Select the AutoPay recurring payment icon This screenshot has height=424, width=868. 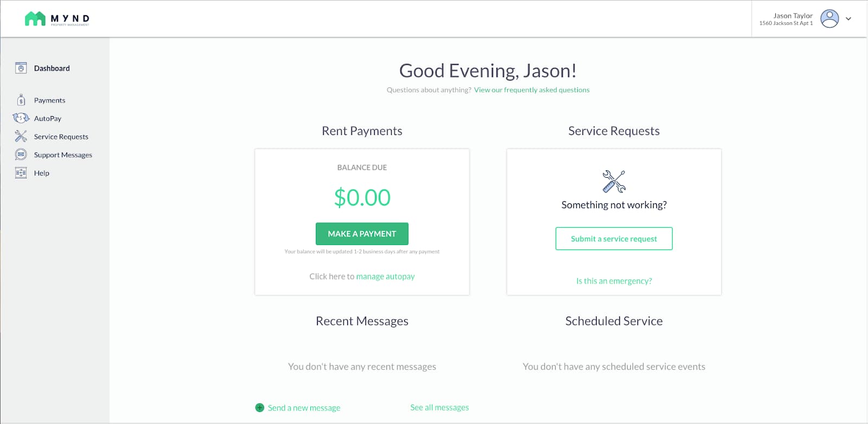coord(21,118)
